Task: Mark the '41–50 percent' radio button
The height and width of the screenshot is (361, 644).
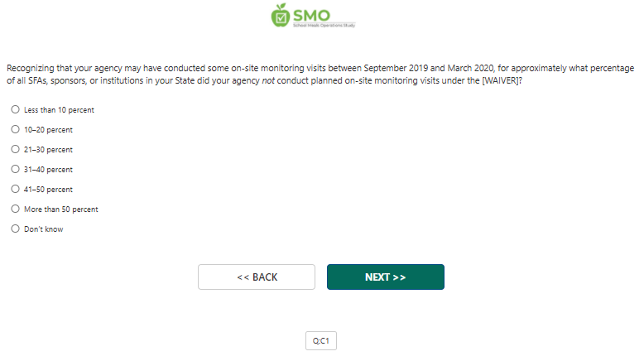Action: [x=15, y=189]
